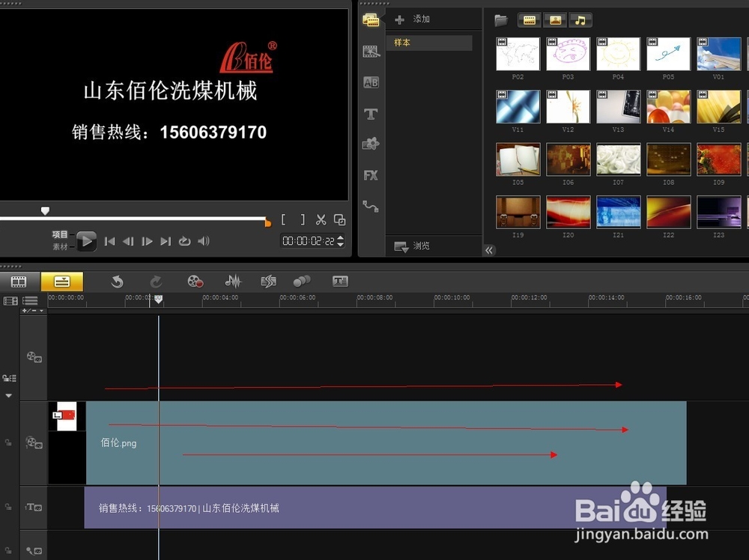Click the overlay track header icon

34,442
